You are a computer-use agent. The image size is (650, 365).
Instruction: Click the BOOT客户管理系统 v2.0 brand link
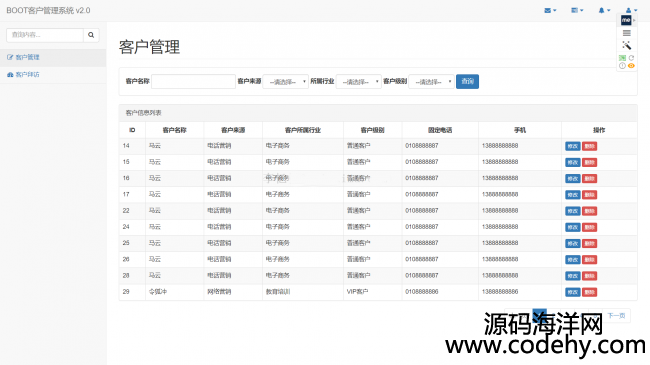48,10
